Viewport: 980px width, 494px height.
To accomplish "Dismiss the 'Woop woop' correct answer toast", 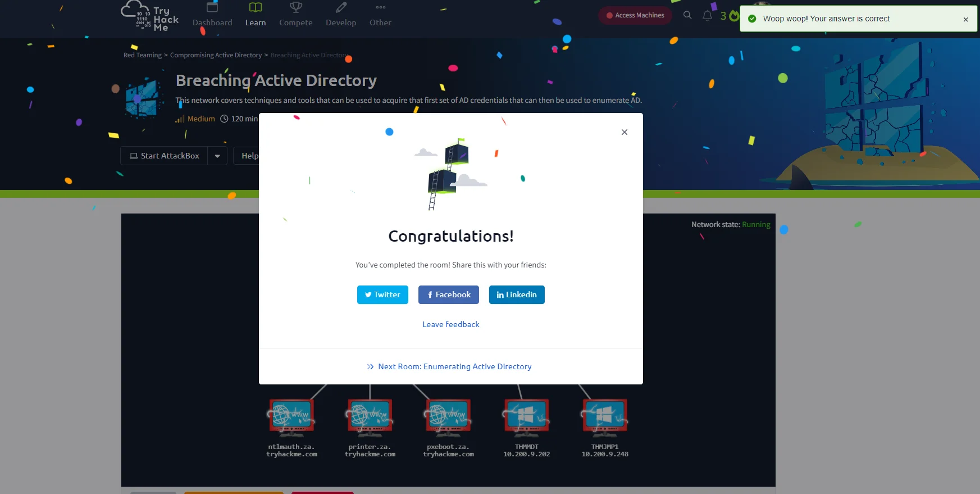I will [x=966, y=19].
